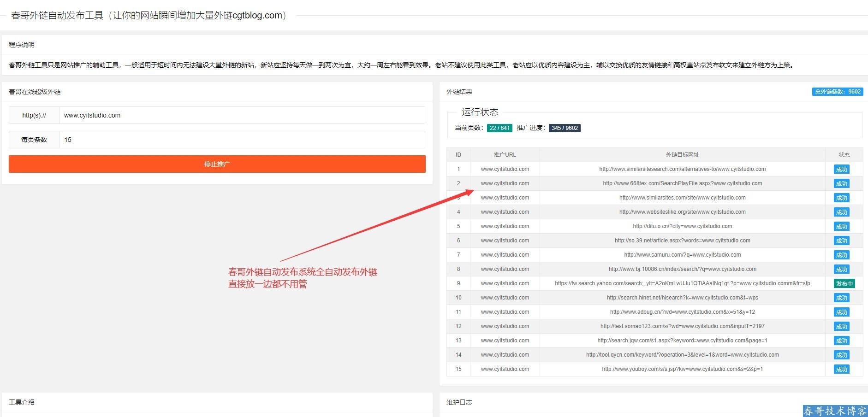
Task: Click the 工具介绍 panel header
Action: pos(22,402)
